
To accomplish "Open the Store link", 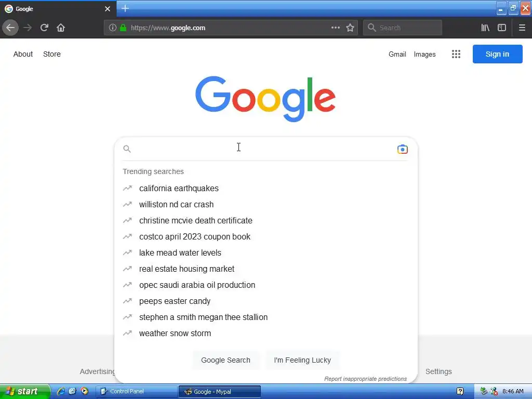I will (52, 54).
